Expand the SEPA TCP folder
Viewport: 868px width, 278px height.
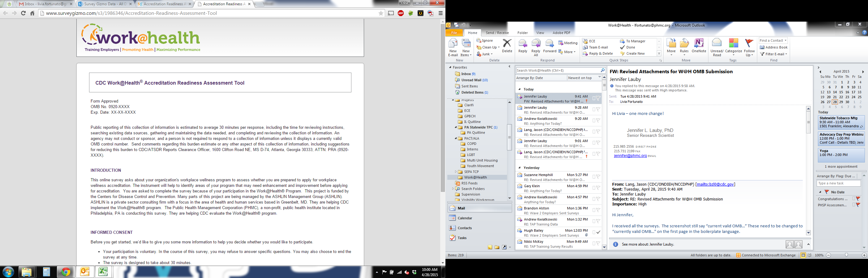pyautogui.click(x=456, y=172)
